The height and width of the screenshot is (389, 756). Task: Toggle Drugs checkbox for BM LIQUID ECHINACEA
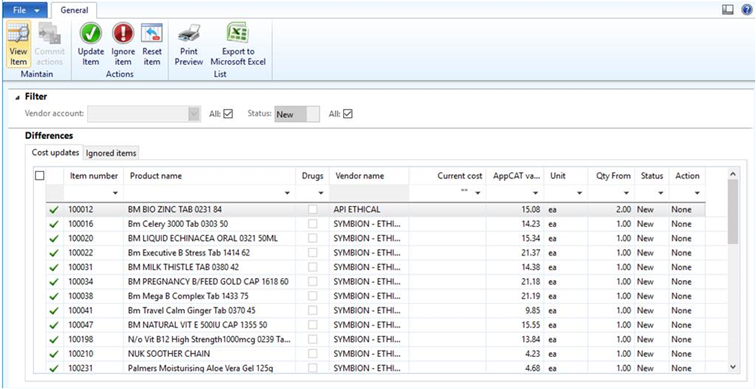pos(313,239)
